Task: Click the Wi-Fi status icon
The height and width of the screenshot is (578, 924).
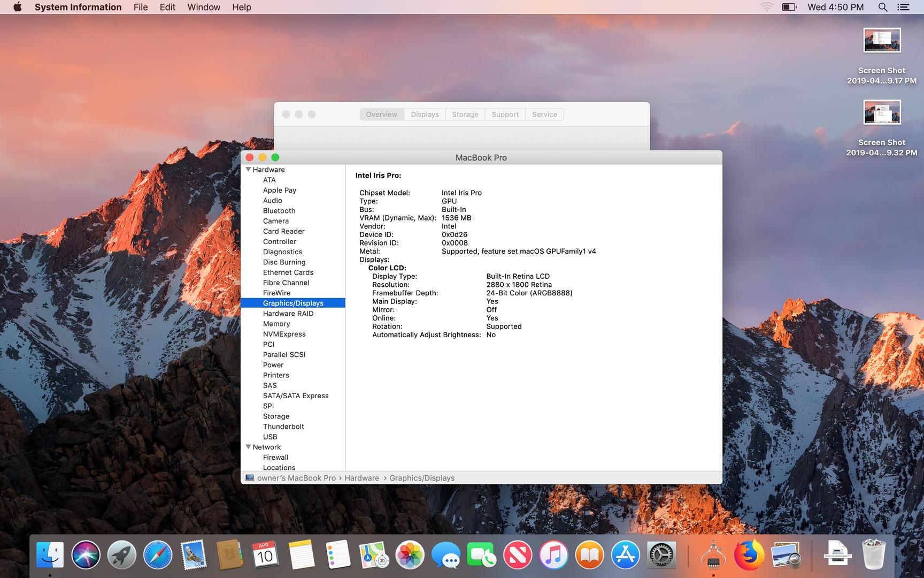Action: point(767,7)
